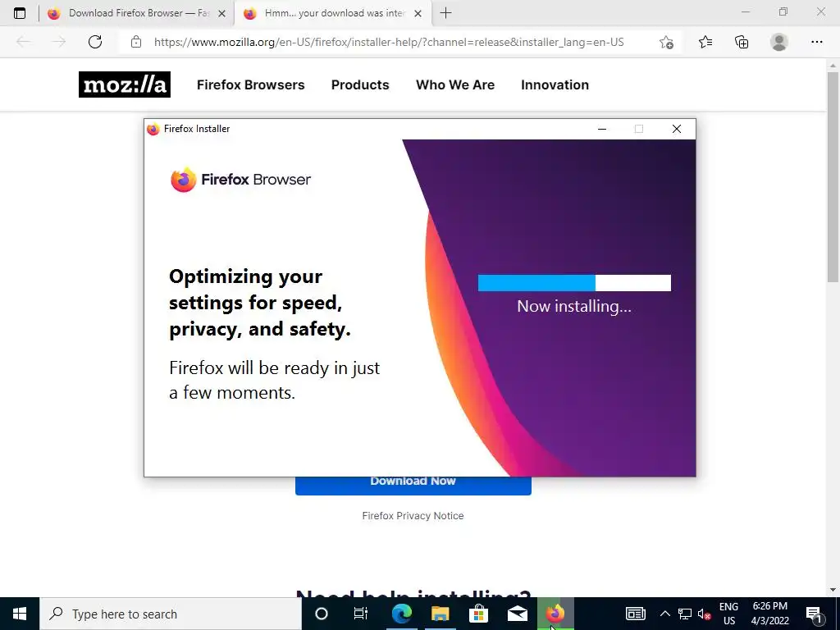Screen dimensions: 840x630
Task: Open the Edge profile avatar
Action: click(779, 42)
